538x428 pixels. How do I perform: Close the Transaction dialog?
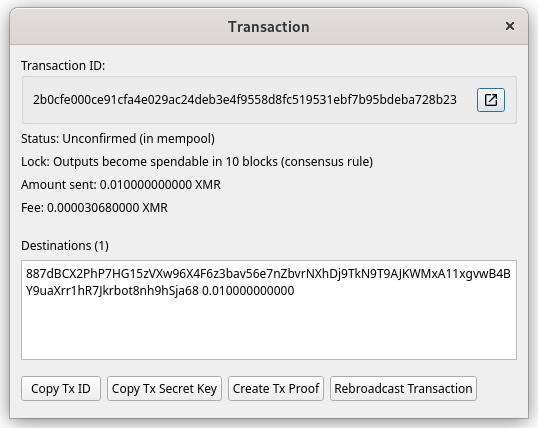pos(510,26)
